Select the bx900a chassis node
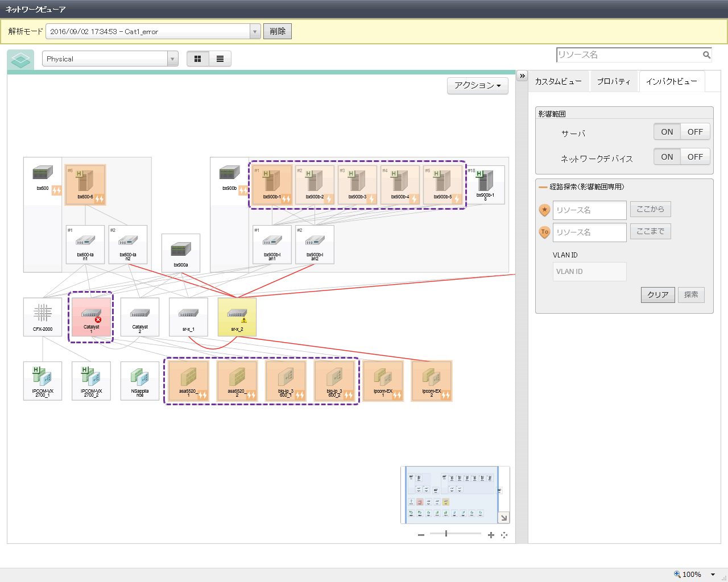The width and height of the screenshot is (728, 582). click(x=181, y=253)
